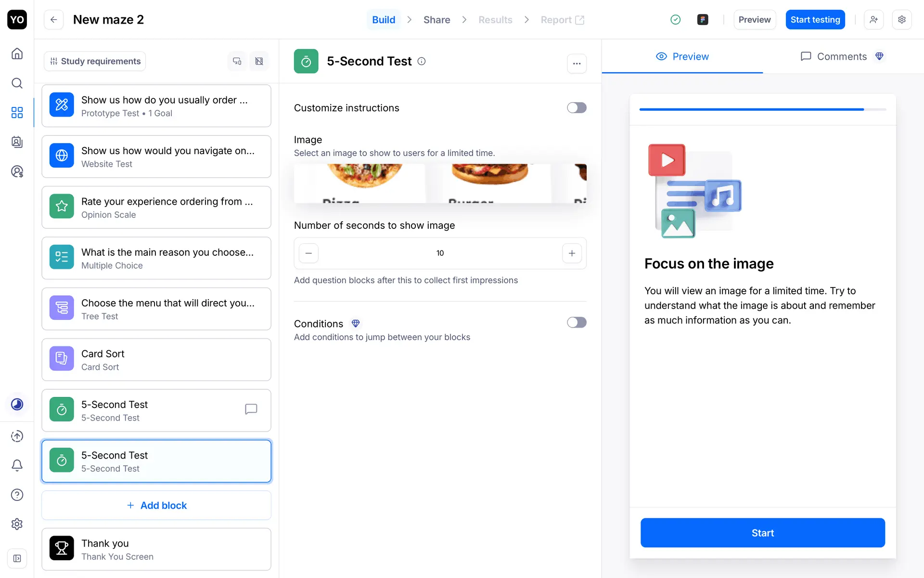Viewport: 924px width, 578px height.
Task: Expand the Study requirements panel
Action: [x=95, y=61]
